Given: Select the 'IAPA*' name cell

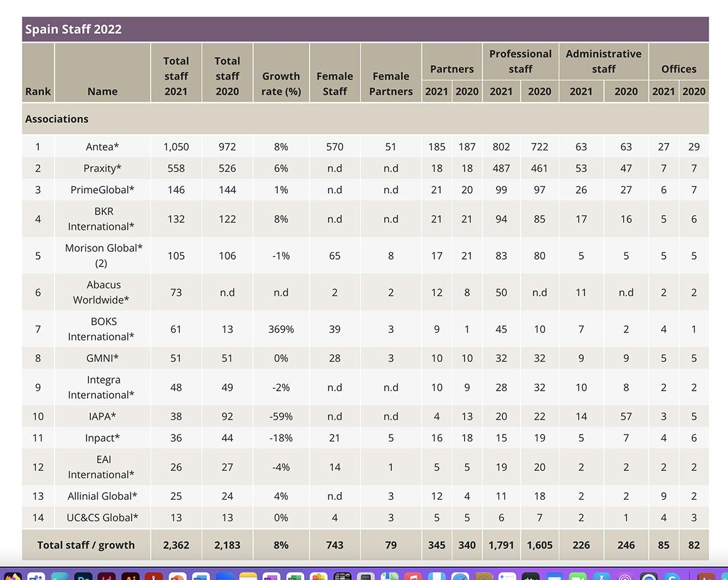Looking at the screenshot, I should pyautogui.click(x=103, y=416).
